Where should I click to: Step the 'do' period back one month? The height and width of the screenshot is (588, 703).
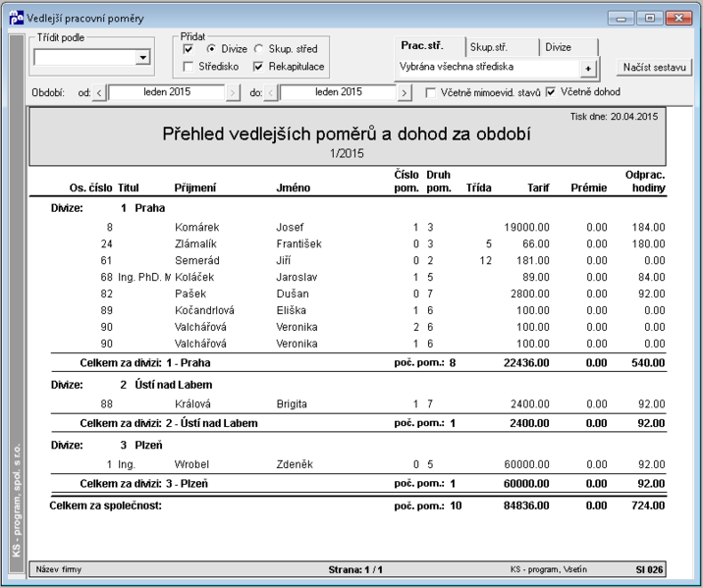(x=270, y=93)
